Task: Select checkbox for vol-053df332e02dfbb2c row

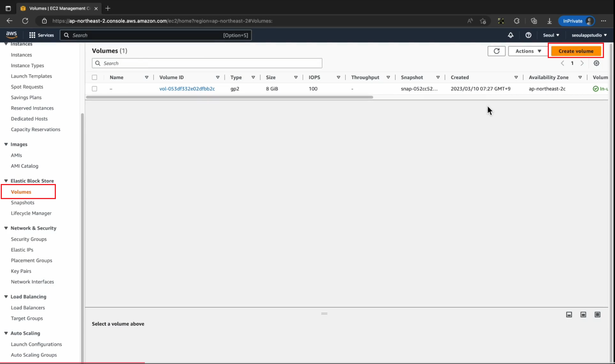Action: (x=94, y=89)
